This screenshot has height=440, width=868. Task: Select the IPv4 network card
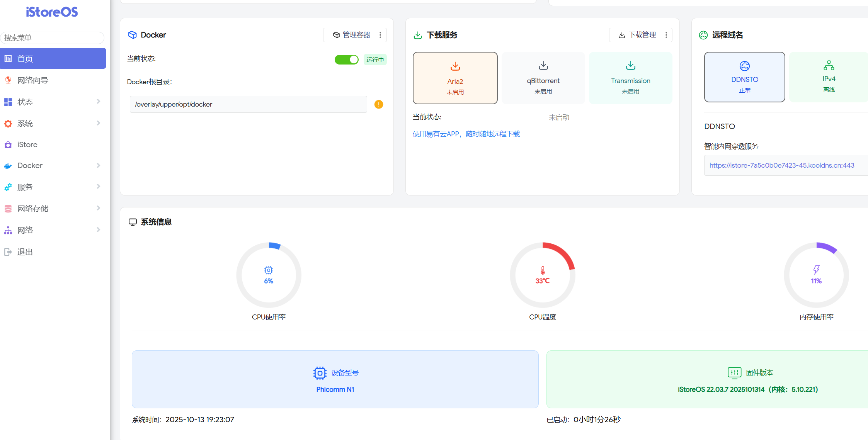click(829, 77)
